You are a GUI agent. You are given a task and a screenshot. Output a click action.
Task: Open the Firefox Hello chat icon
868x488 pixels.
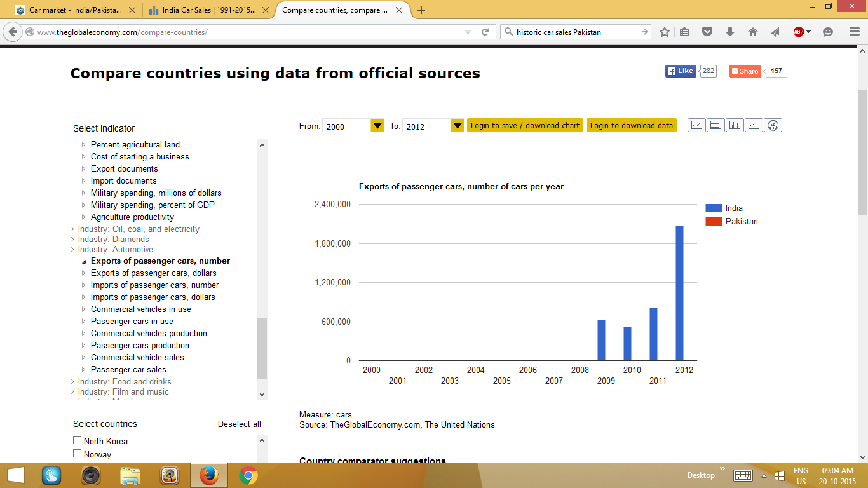[828, 32]
